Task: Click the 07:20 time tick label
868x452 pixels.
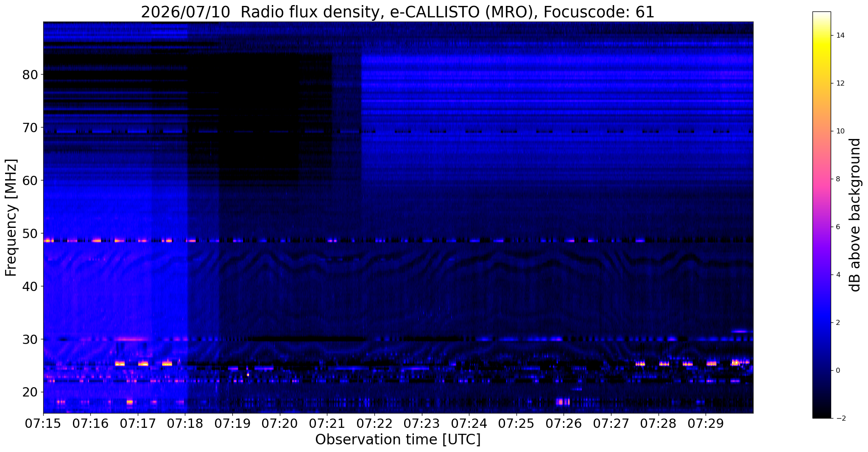Action: tap(280, 424)
